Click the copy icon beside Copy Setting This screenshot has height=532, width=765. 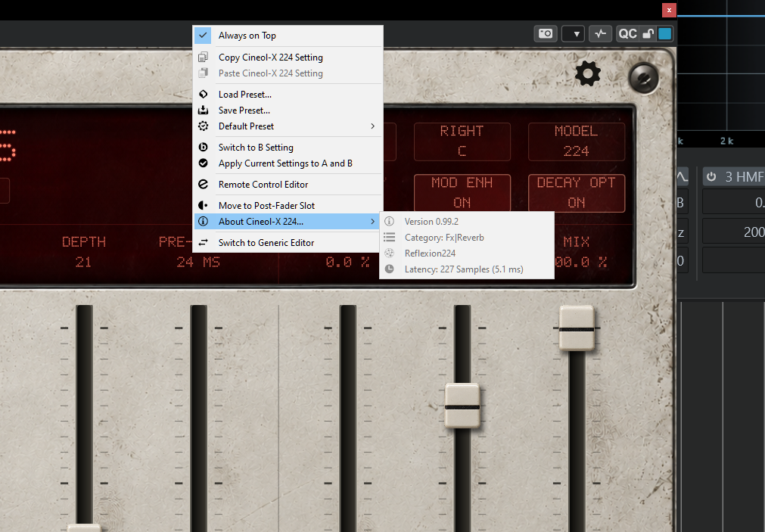[204, 57]
